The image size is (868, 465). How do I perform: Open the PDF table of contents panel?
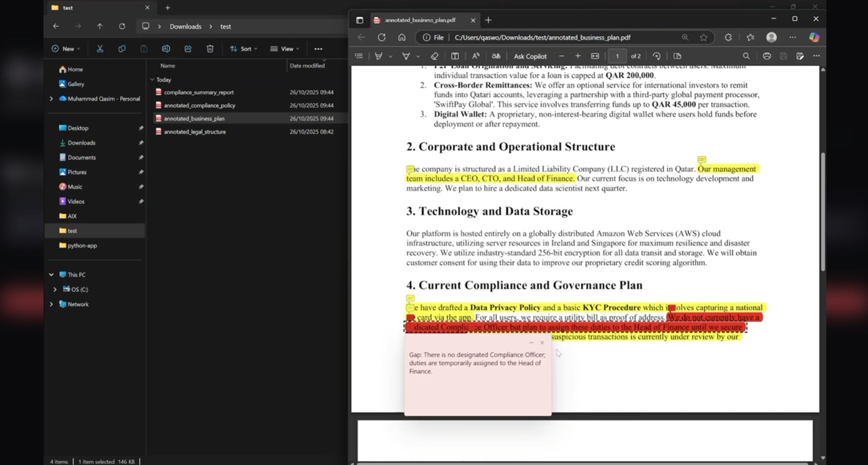pos(359,56)
